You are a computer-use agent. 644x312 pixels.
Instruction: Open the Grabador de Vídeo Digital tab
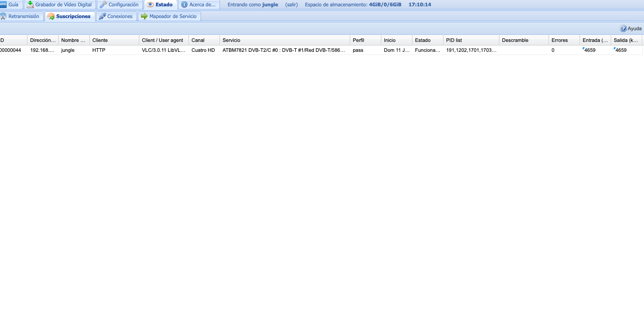click(63, 5)
